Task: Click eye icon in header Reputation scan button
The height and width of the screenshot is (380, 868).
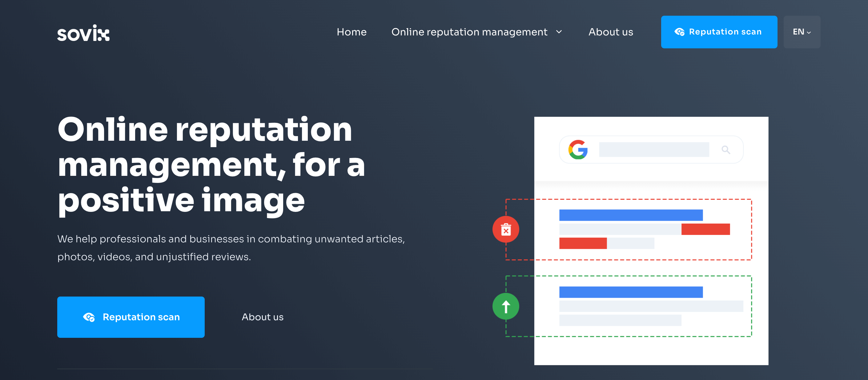Action: click(679, 32)
